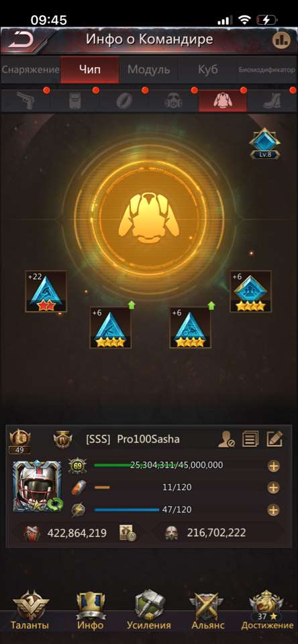Open the document list icon
298x644 pixels.
(x=250, y=439)
